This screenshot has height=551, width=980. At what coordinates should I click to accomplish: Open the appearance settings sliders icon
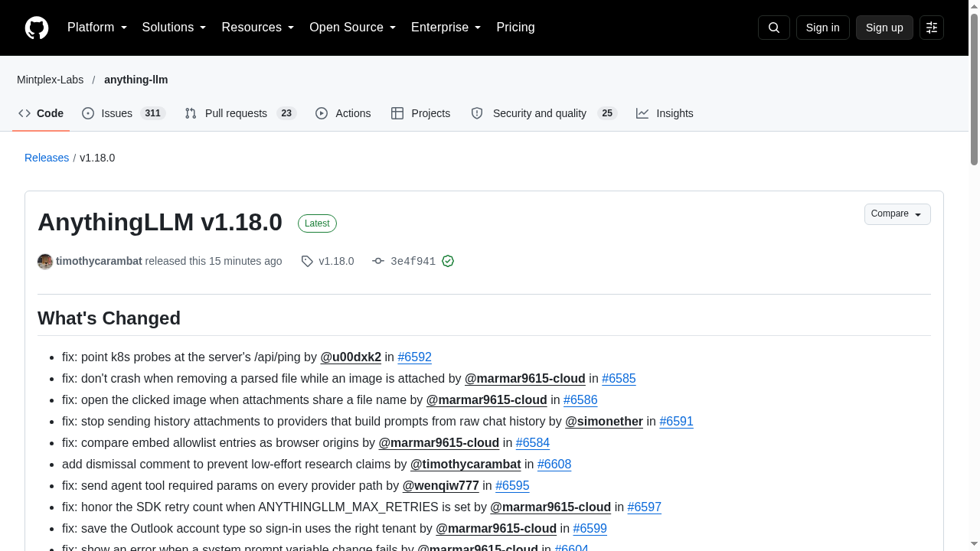click(x=932, y=28)
